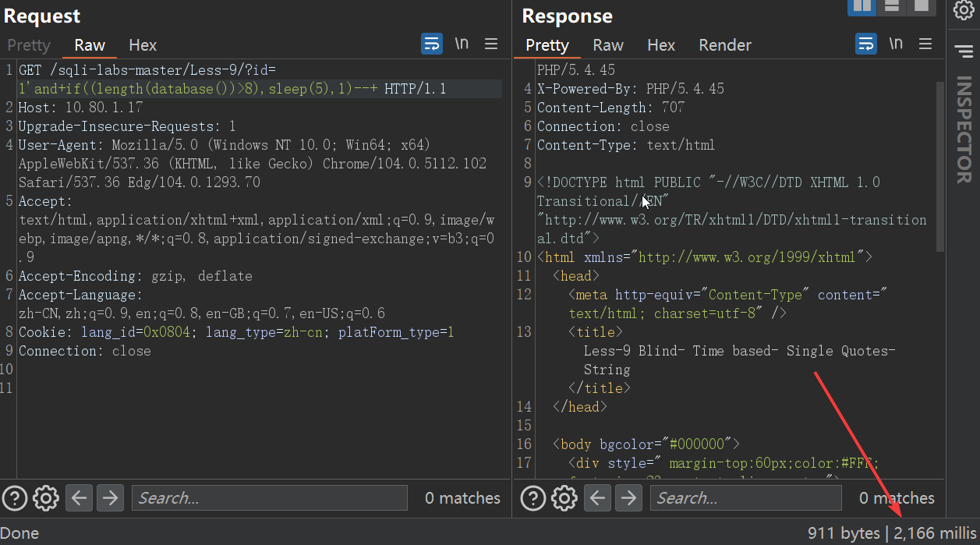Click 'Content-Type: text/html' response header
Viewport: 980px width, 545px height.
(x=626, y=145)
